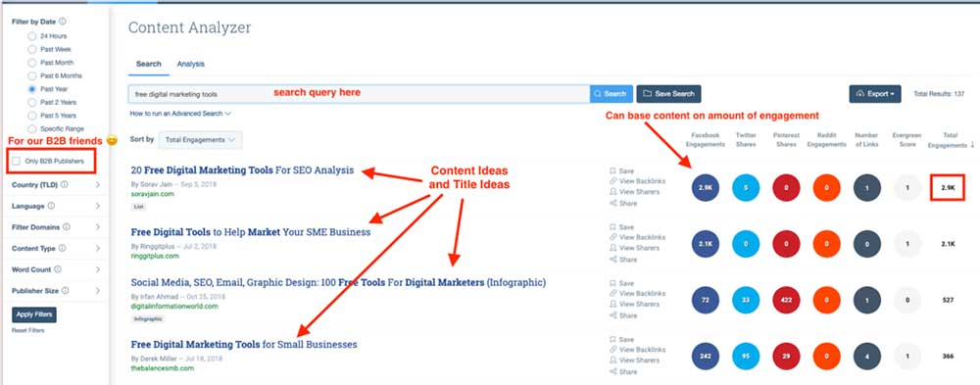Select the Past 2 Years date filter
The image size is (980, 385).
tap(32, 103)
